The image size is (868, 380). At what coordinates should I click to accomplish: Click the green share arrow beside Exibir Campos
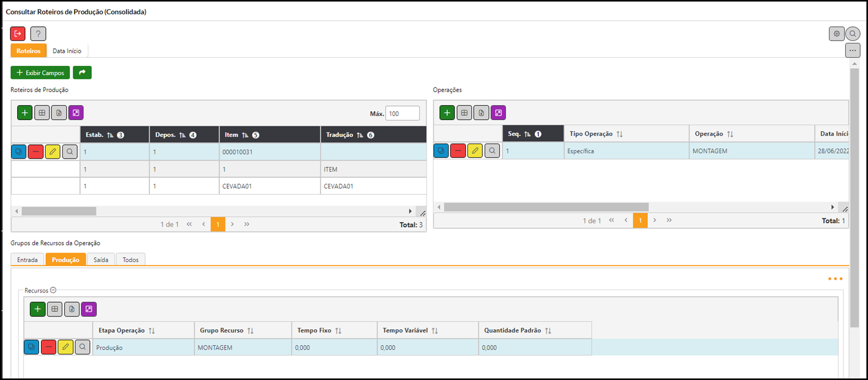(82, 73)
